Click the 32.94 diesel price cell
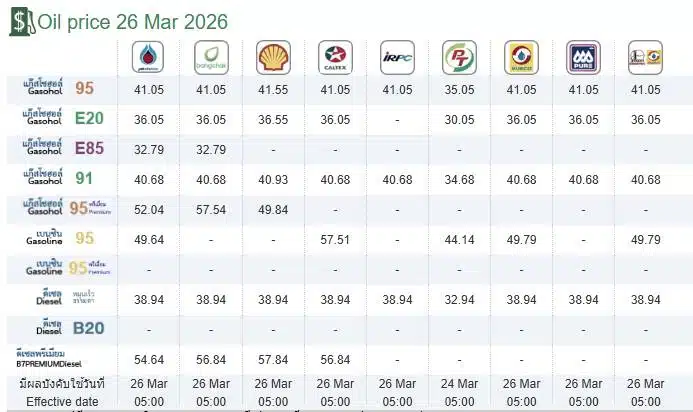The width and height of the screenshot is (693, 412). click(459, 299)
